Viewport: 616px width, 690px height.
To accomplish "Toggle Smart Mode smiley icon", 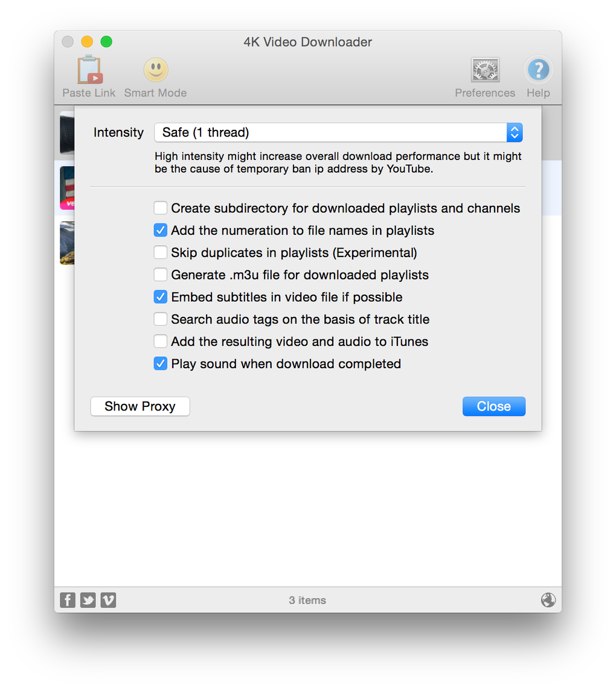I will coord(156,69).
